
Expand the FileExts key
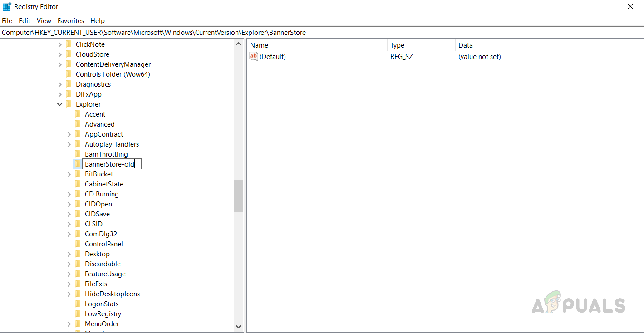(69, 284)
